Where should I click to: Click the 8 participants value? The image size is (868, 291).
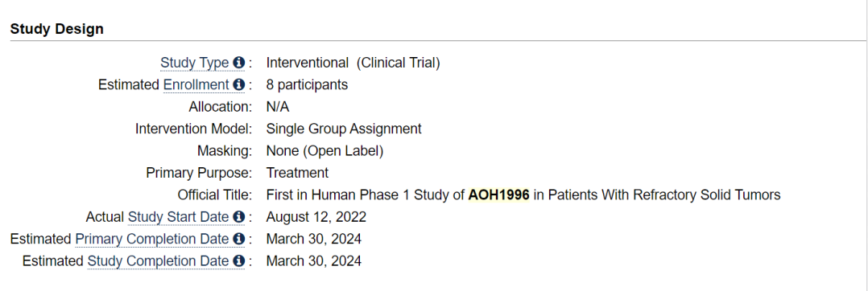307,85
